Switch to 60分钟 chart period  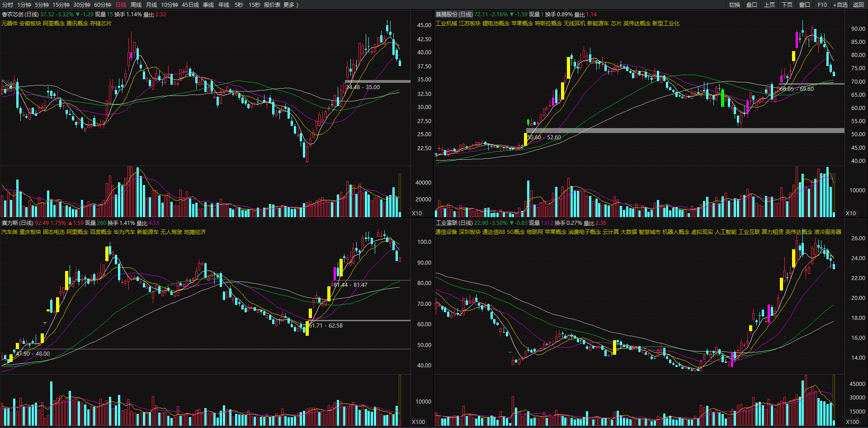(103, 5)
